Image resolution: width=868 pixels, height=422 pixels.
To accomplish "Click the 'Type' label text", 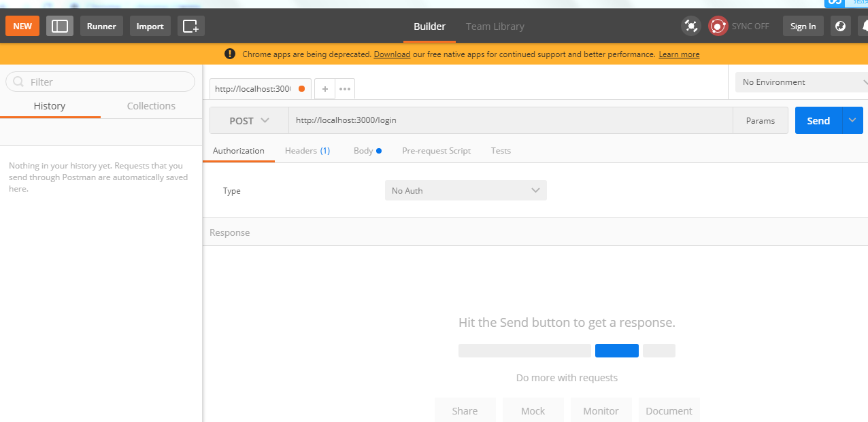I will [x=232, y=191].
